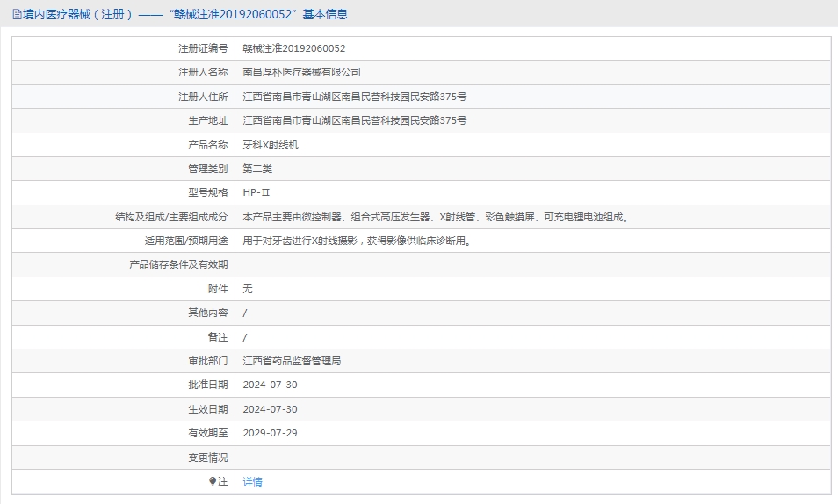Click the 适用范围/预期用途 label
The height and width of the screenshot is (504, 838).
[x=186, y=241]
